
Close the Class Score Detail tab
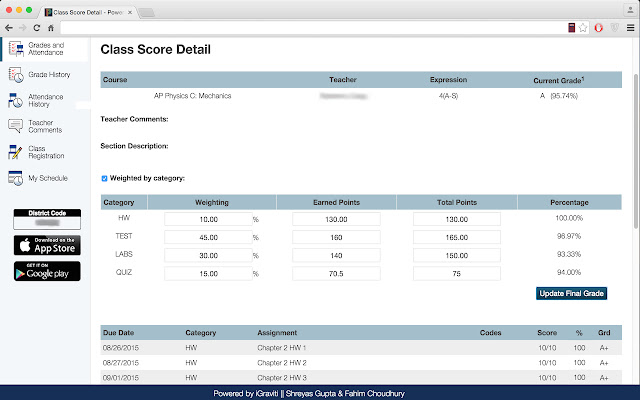130,12
